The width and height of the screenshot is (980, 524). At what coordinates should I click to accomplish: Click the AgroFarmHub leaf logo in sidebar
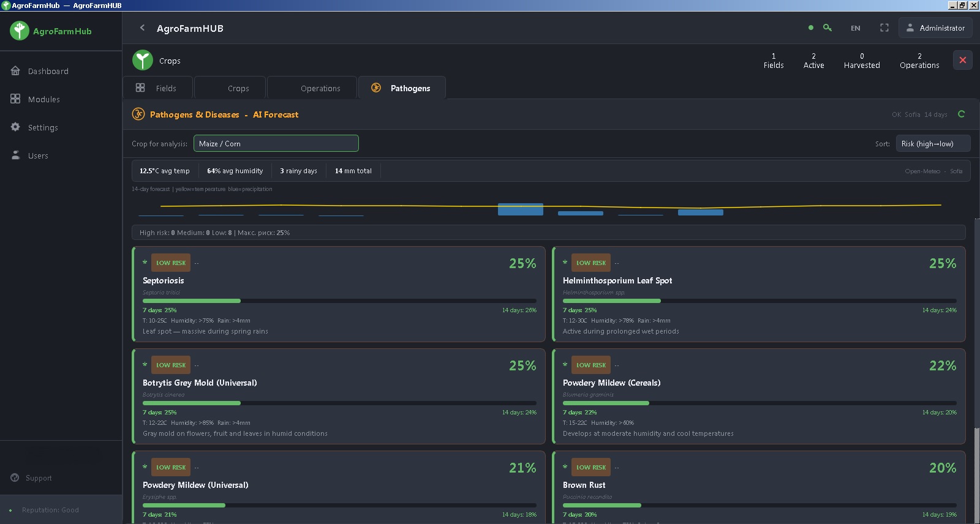[x=20, y=31]
